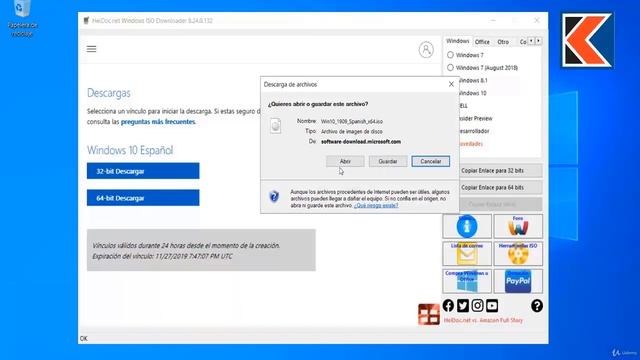
Task: Open the preguntas más frecuentes link
Action: 158,122
